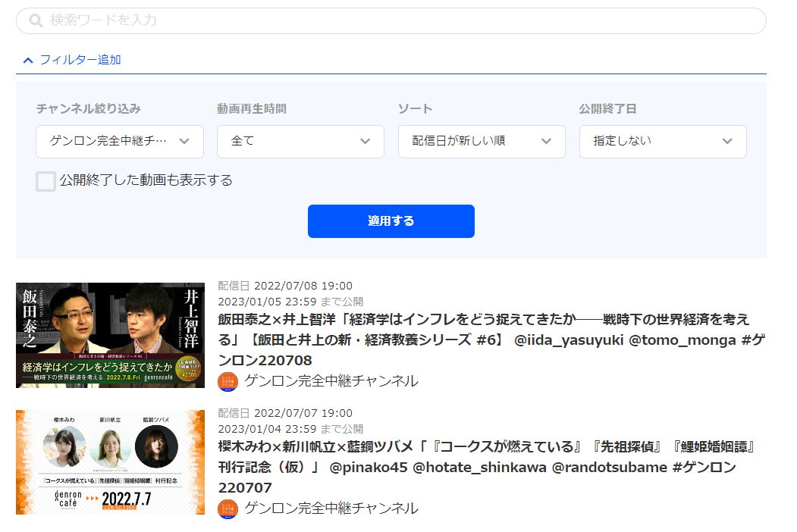The width and height of the screenshot is (797, 532).
Task: Click the 配信日 2022/07/08 19:00 text
Action: [285, 286]
